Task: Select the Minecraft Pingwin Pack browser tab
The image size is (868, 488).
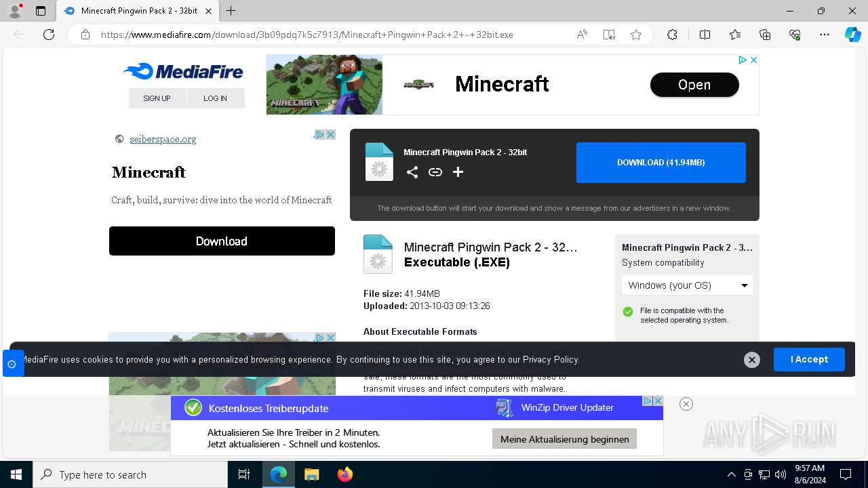Action: [x=138, y=11]
